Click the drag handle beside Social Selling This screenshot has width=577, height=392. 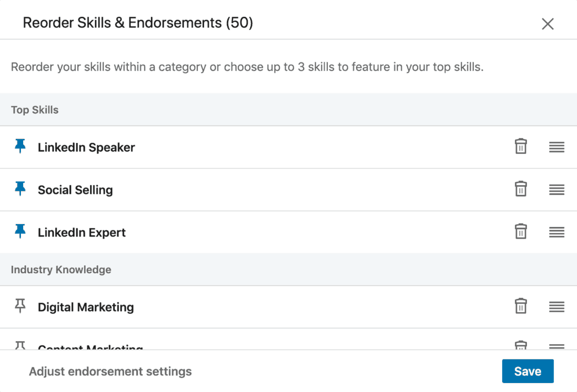click(x=556, y=190)
